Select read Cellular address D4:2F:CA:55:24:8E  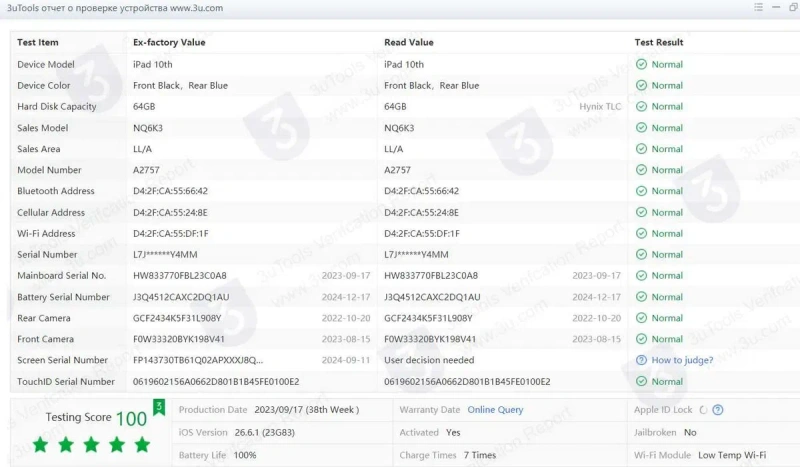click(x=421, y=212)
